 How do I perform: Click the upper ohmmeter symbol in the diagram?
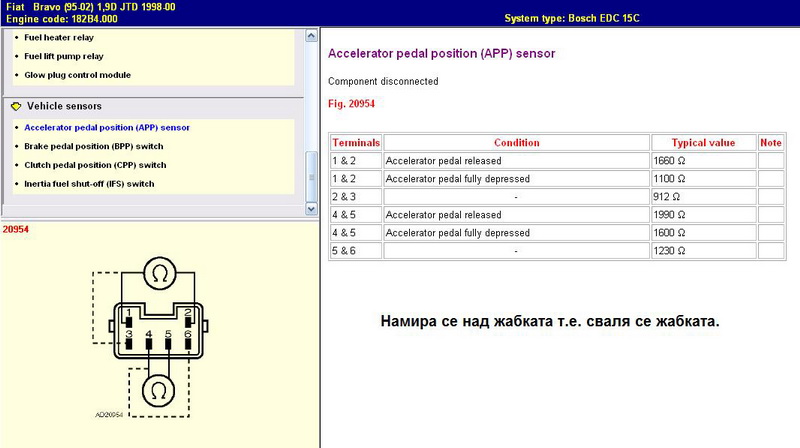click(x=158, y=271)
